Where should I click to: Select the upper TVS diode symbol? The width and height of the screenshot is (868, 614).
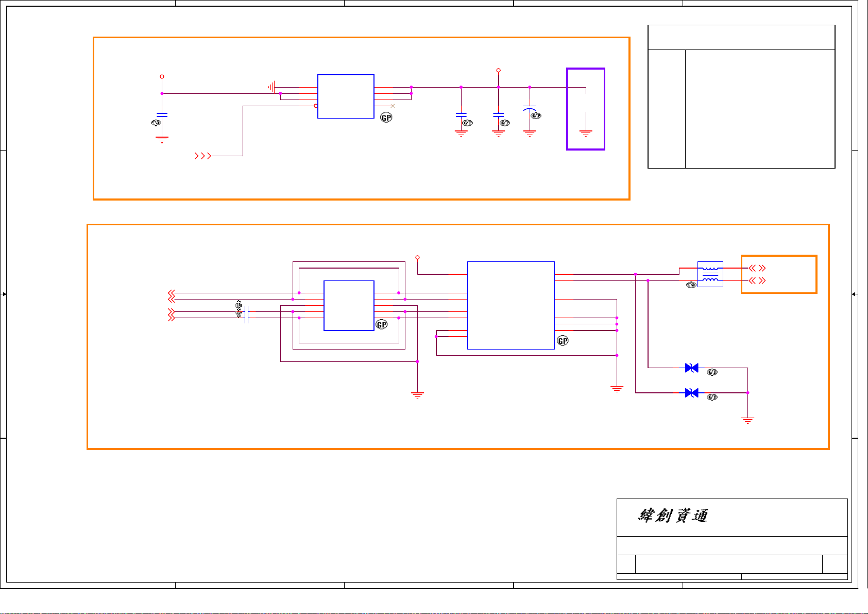(x=692, y=368)
